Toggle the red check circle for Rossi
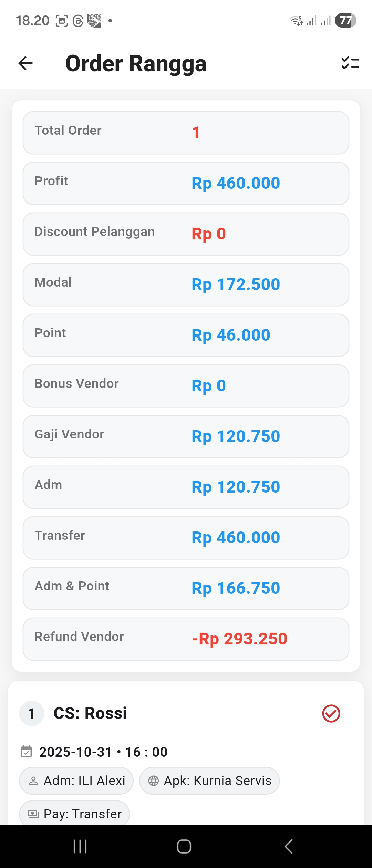This screenshot has width=372, height=868. 331,713
